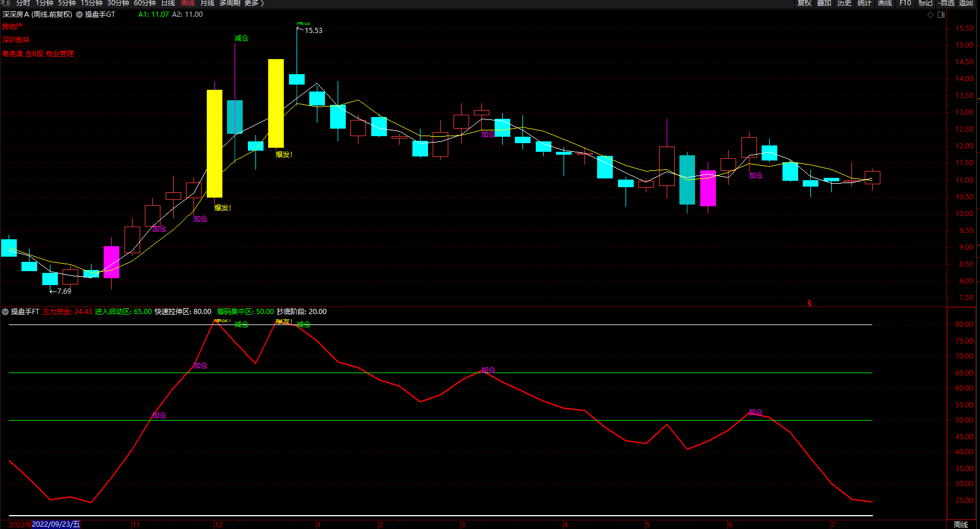Click the 统计 statistics button

pos(865,3)
